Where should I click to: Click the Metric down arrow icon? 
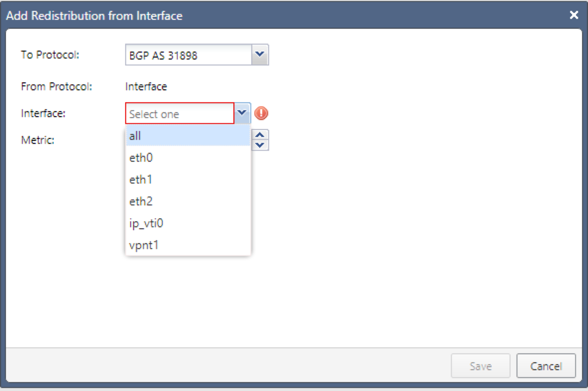[x=260, y=145]
